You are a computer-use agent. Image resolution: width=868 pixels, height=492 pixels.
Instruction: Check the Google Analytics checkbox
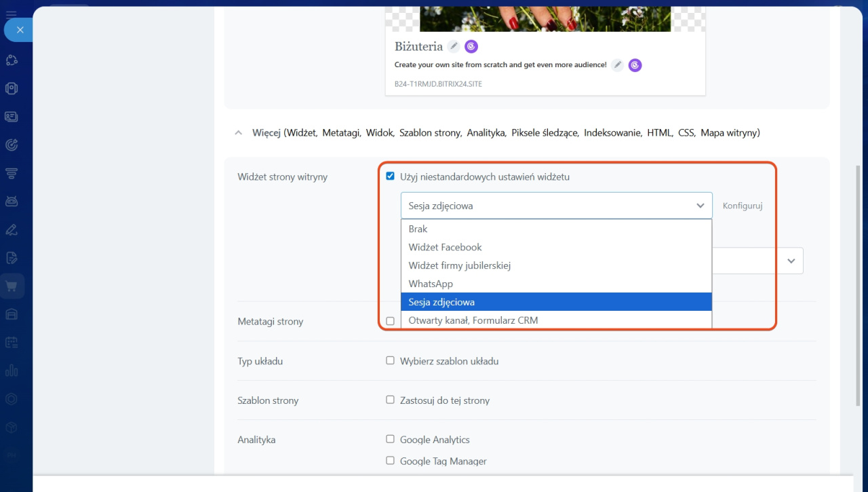point(390,439)
